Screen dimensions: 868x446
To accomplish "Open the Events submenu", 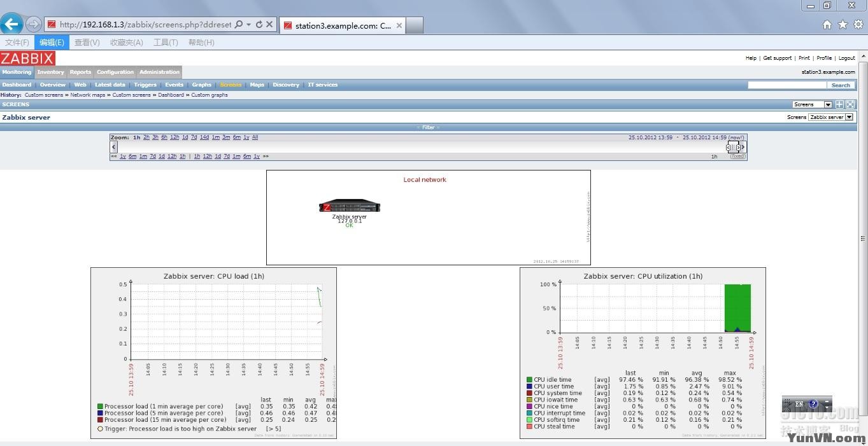I will (174, 85).
